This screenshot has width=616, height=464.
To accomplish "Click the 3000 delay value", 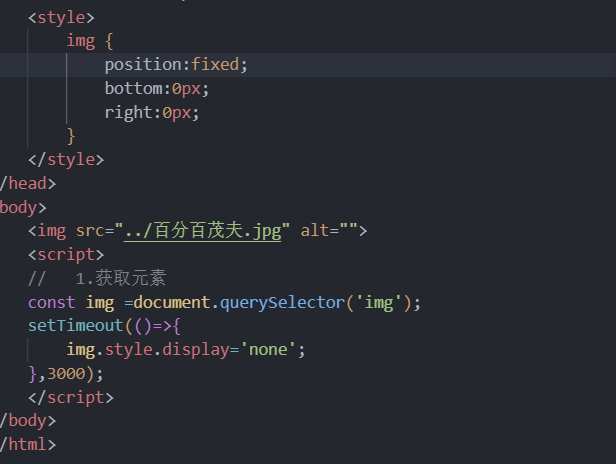I will [66, 374].
